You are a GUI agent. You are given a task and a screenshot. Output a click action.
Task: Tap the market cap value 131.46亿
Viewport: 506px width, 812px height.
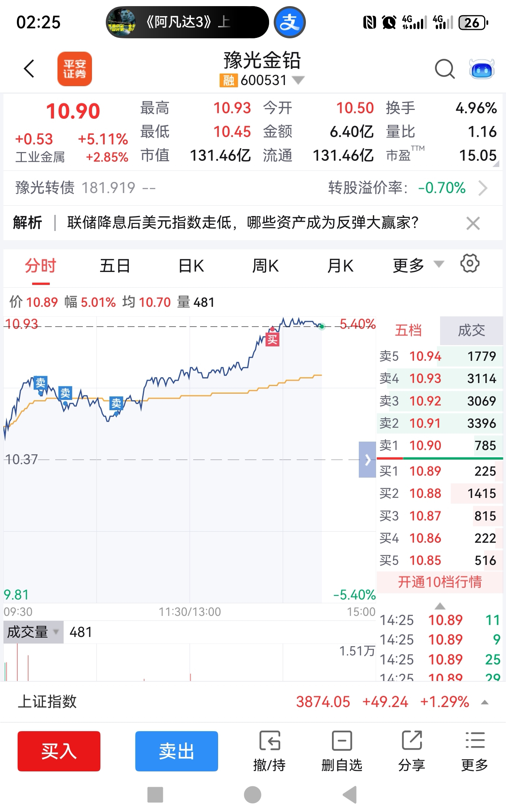220,156
